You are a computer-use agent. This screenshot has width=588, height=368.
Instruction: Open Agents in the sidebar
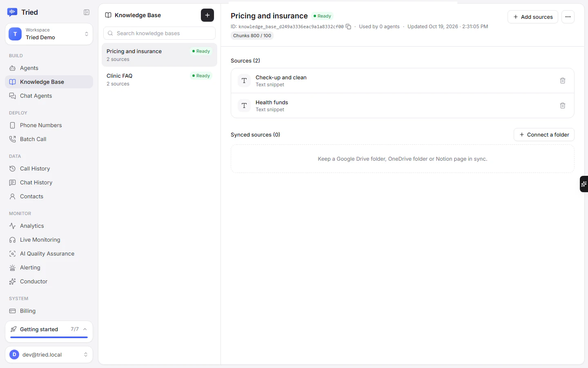(49, 68)
